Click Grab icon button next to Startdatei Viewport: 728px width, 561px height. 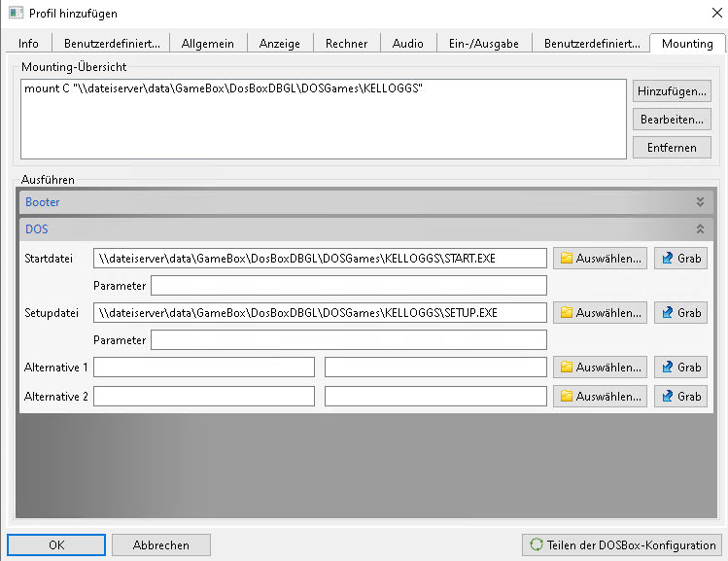click(x=680, y=259)
